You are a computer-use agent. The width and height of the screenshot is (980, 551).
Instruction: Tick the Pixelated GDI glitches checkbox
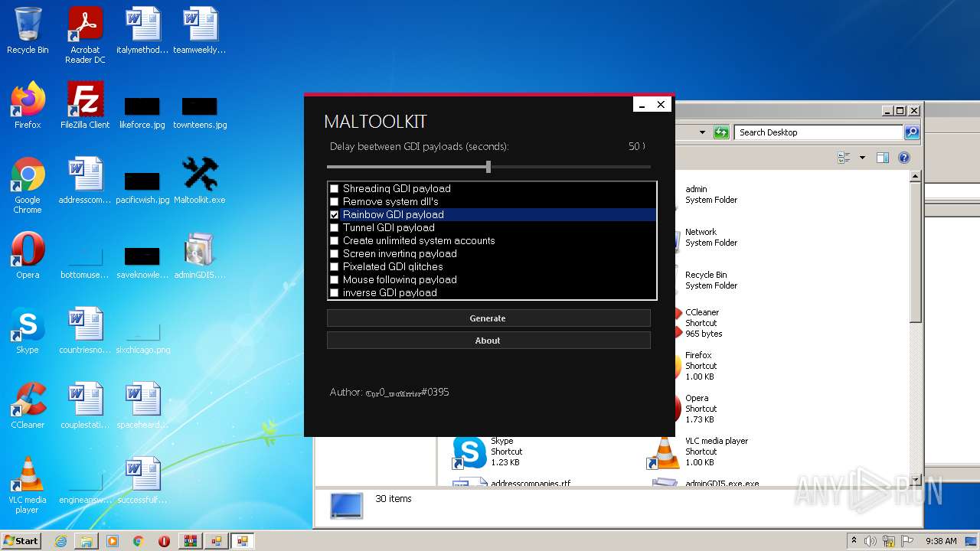334,266
